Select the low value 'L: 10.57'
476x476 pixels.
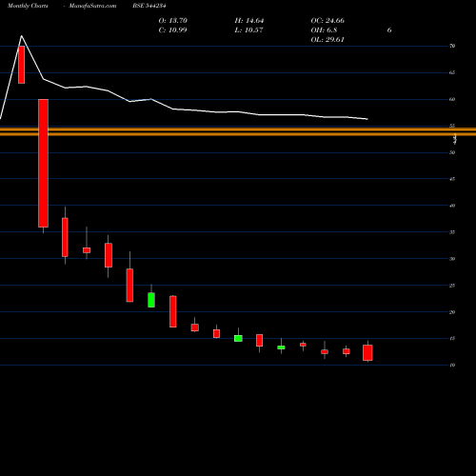click(x=248, y=30)
